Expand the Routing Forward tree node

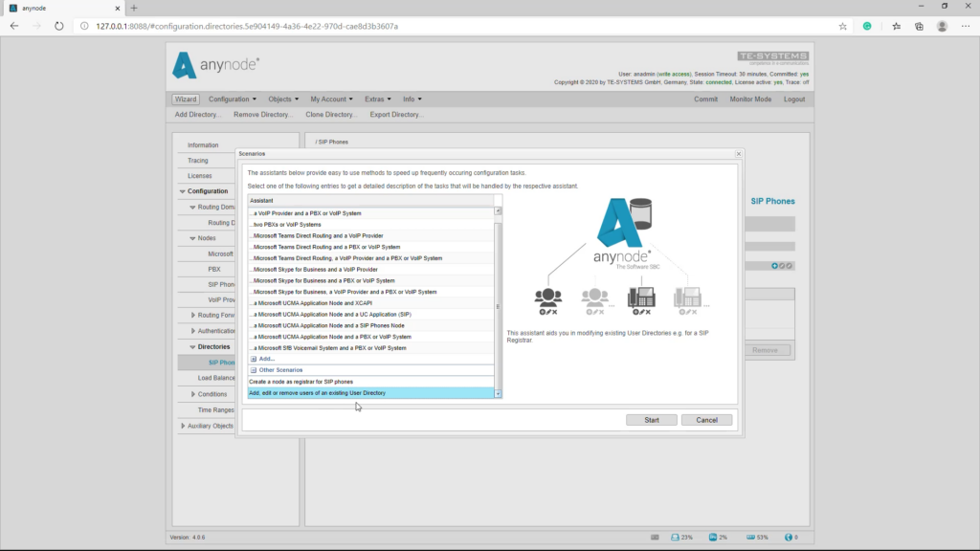click(192, 316)
